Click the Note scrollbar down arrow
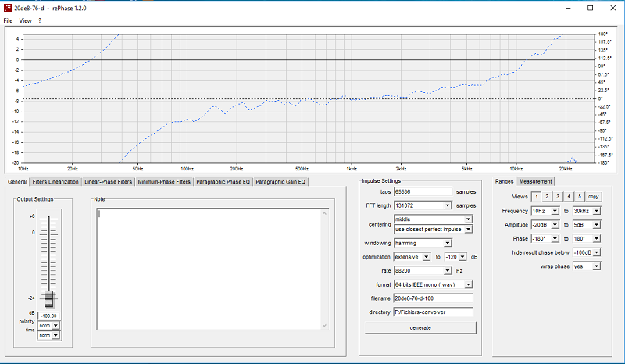Viewport: 625px width, 364px height. point(324,325)
